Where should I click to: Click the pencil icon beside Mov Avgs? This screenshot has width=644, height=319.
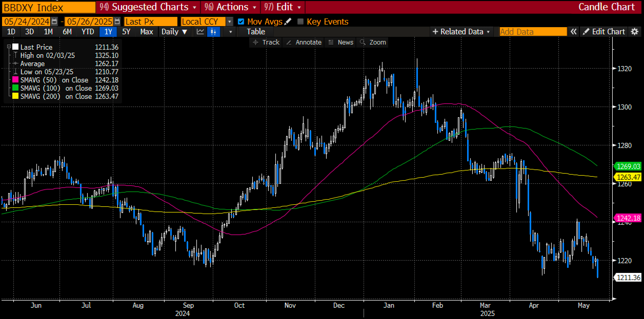pyautogui.click(x=288, y=21)
